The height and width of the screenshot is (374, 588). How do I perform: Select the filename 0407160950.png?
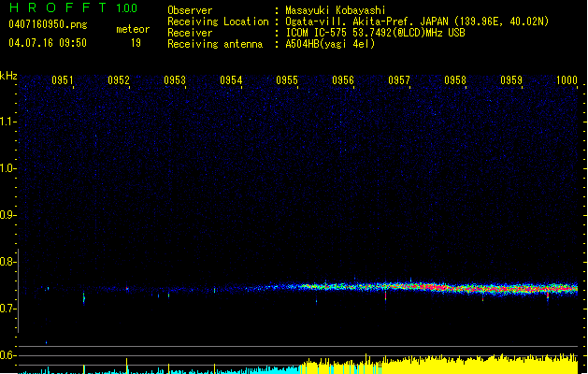(48, 24)
